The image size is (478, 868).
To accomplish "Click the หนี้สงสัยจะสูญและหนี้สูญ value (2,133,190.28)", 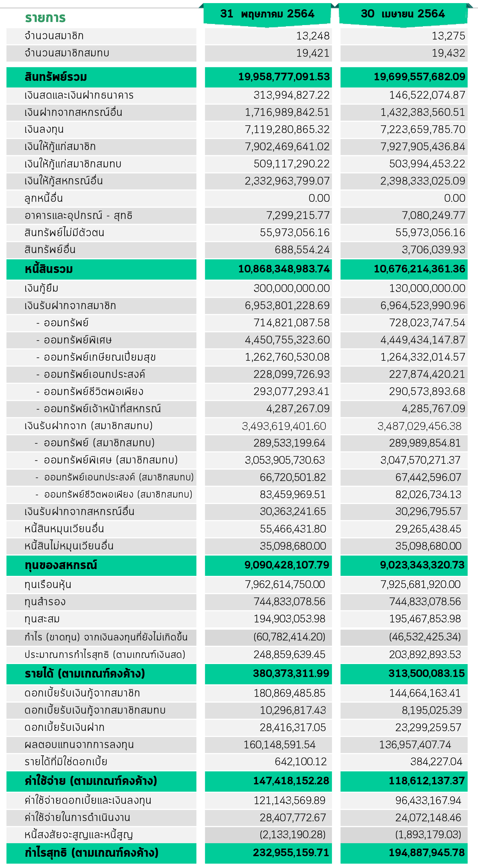I will [x=292, y=835].
